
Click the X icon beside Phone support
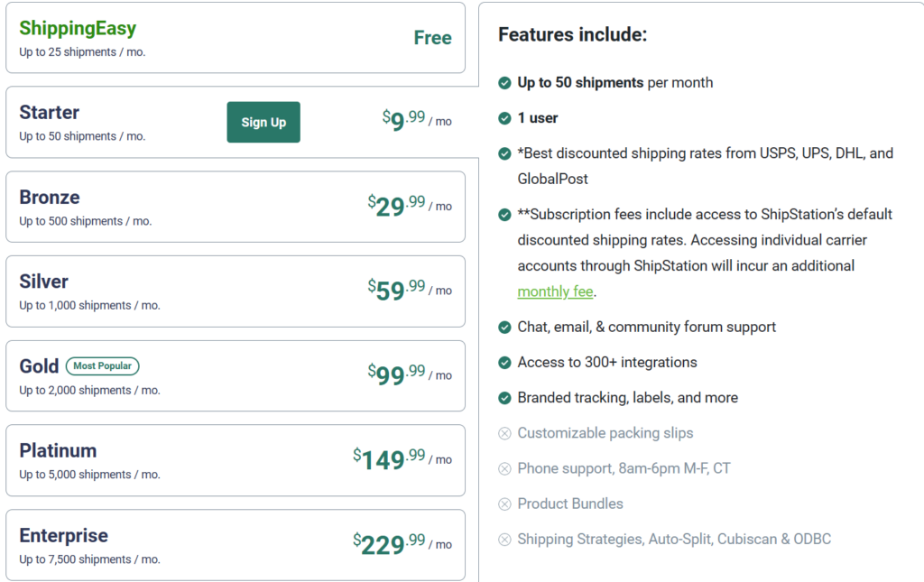504,468
